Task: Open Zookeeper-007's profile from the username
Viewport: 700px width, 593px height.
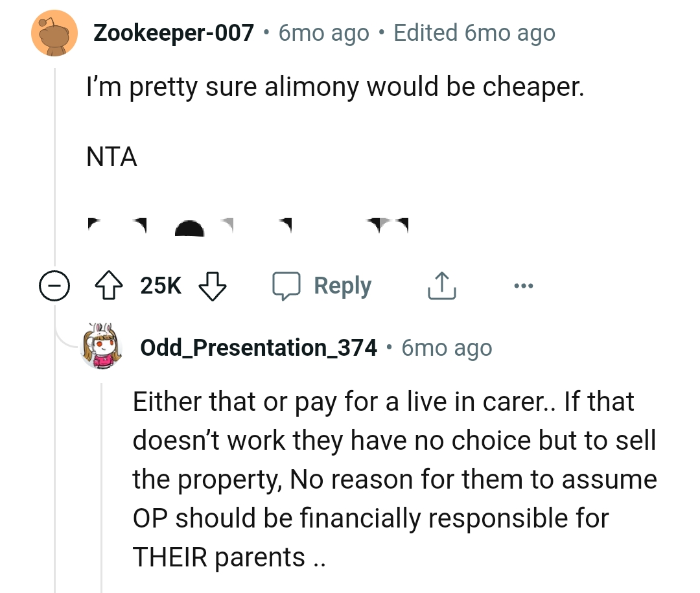Action: [x=173, y=32]
